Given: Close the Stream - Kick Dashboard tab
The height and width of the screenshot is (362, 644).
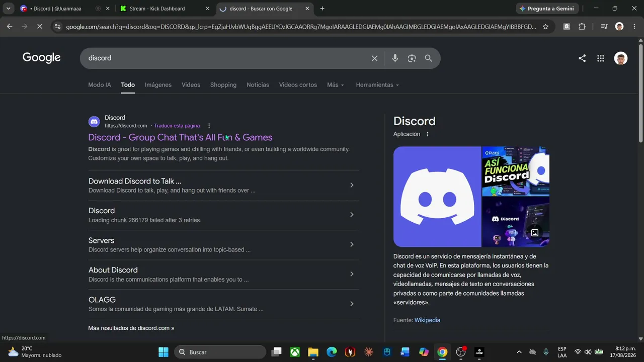Looking at the screenshot, I should point(207,9).
